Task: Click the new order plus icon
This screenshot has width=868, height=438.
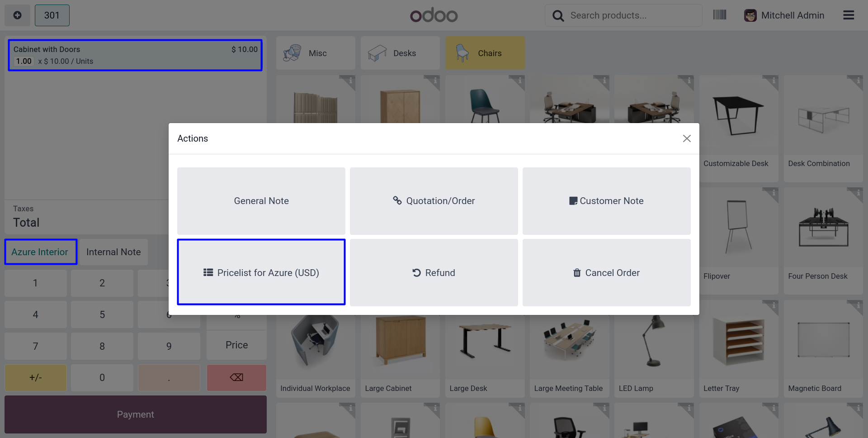Action: [17, 15]
